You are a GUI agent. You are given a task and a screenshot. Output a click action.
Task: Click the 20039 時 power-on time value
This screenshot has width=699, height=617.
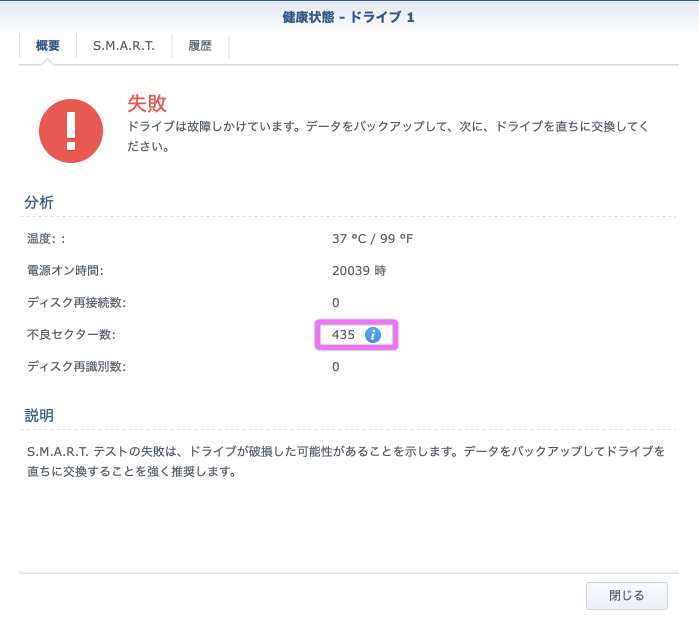(358, 270)
